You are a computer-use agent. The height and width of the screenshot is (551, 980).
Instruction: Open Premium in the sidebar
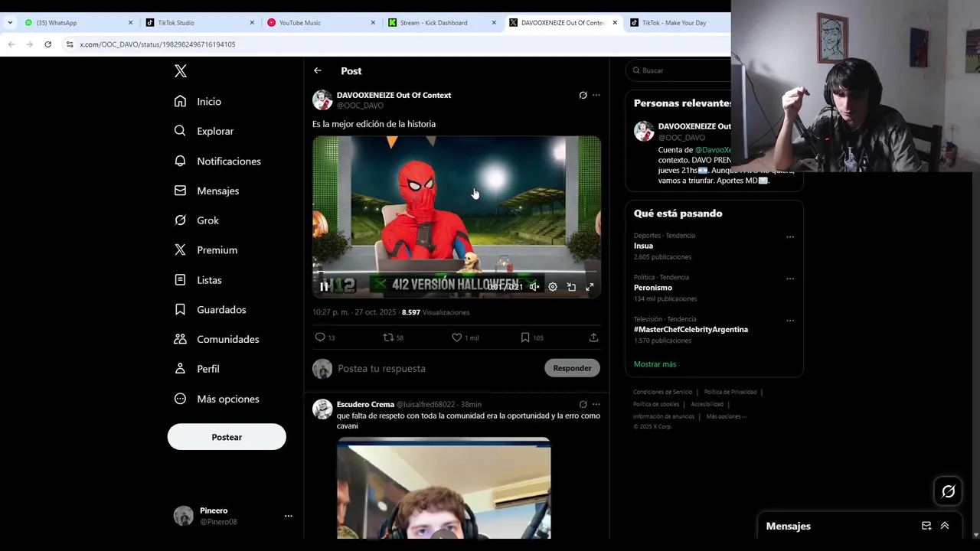(x=207, y=250)
